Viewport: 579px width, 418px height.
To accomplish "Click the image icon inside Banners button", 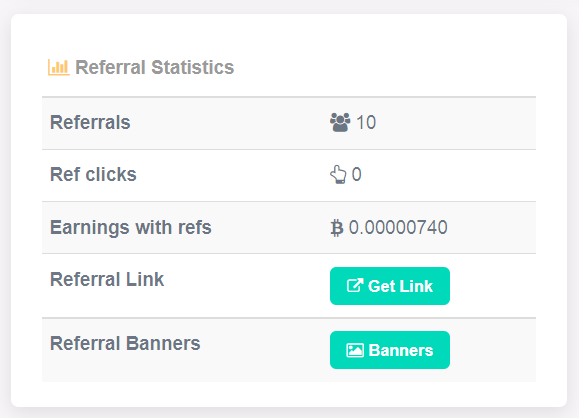I will click(355, 350).
